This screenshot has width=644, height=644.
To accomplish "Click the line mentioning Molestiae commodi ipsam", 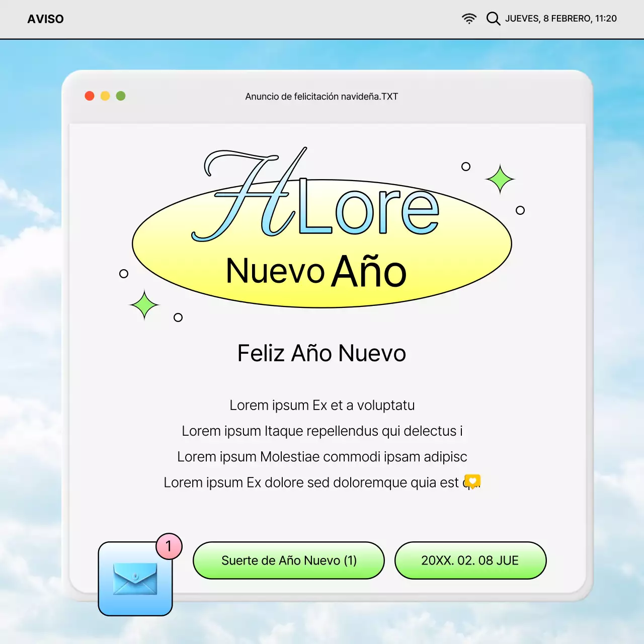I will (322, 457).
